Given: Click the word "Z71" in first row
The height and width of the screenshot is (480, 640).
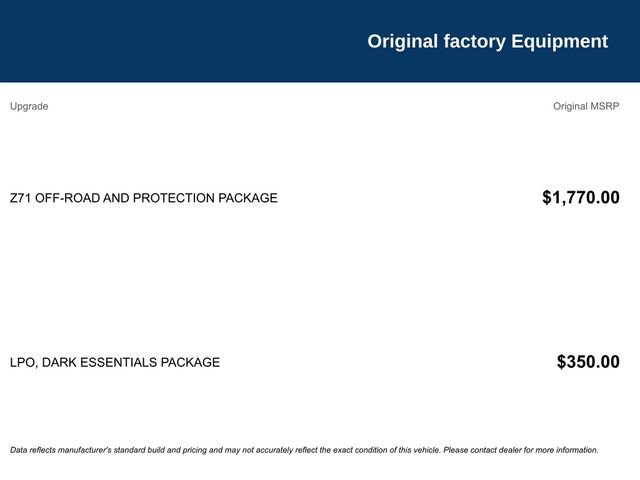Looking at the screenshot, I should pyautogui.click(x=20, y=198).
